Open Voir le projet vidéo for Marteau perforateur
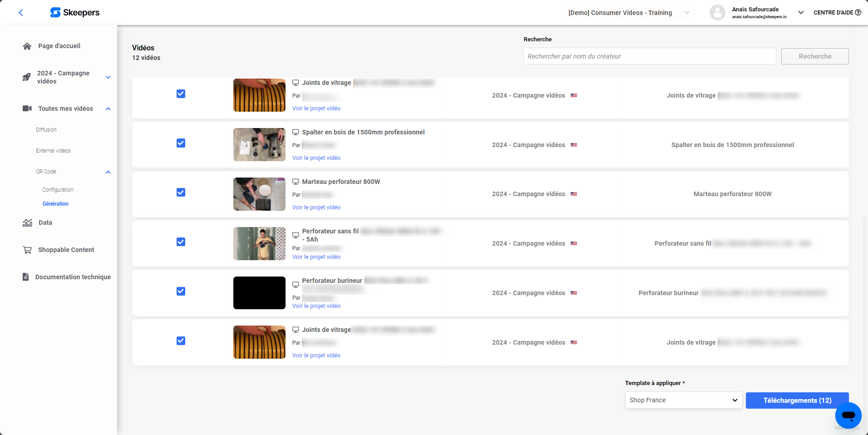Viewport: 868px width, 435px height. pyautogui.click(x=316, y=208)
